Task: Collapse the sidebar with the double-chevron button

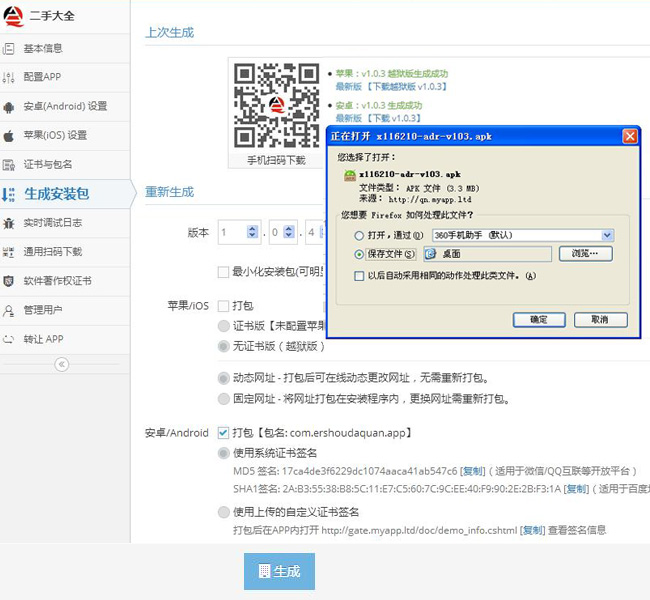Action: pyautogui.click(x=62, y=364)
